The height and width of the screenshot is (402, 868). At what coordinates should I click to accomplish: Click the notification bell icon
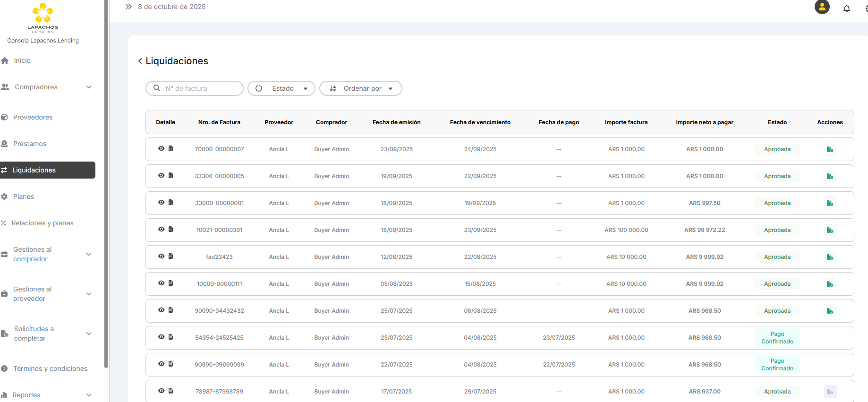(846, 8)
